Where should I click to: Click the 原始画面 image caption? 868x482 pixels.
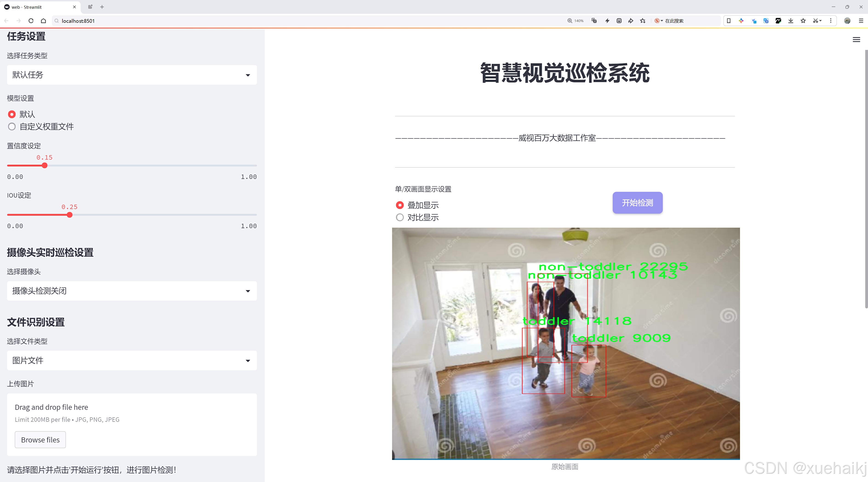pyautogui.click(x=565, y=467)
